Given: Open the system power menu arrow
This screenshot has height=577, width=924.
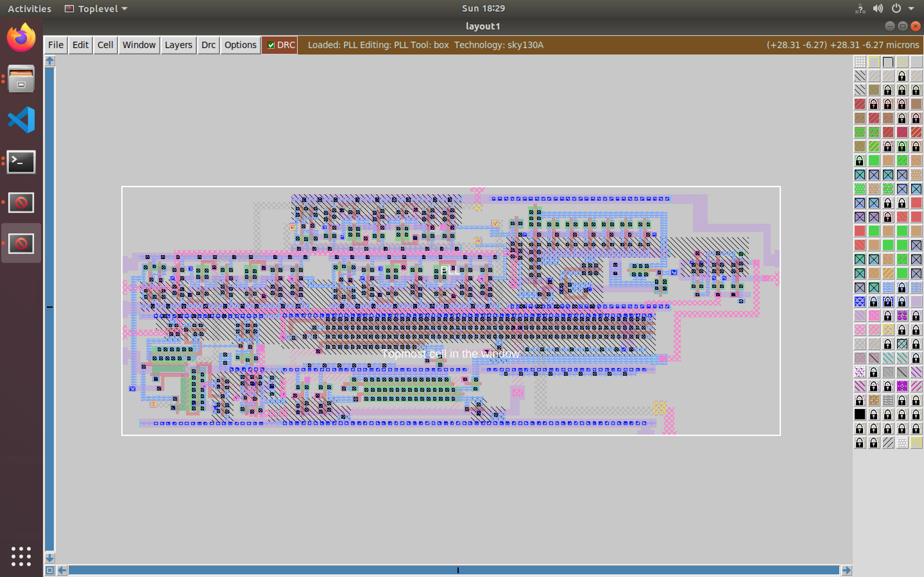Looking at the screenshot, I should pyautogui.click(x=911, y=8).
